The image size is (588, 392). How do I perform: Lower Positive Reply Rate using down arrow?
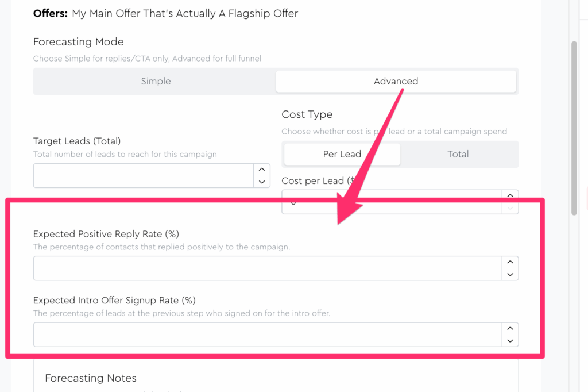coord(510,275)
